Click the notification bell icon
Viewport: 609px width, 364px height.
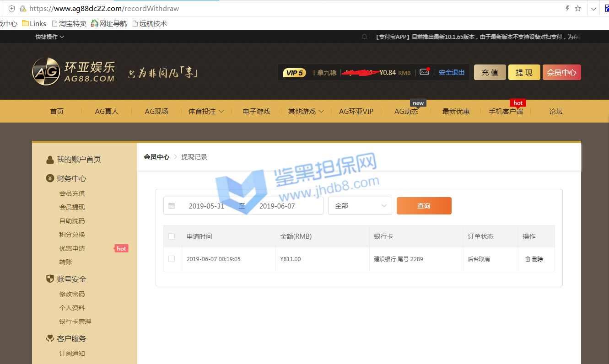(x=364, y=37)
